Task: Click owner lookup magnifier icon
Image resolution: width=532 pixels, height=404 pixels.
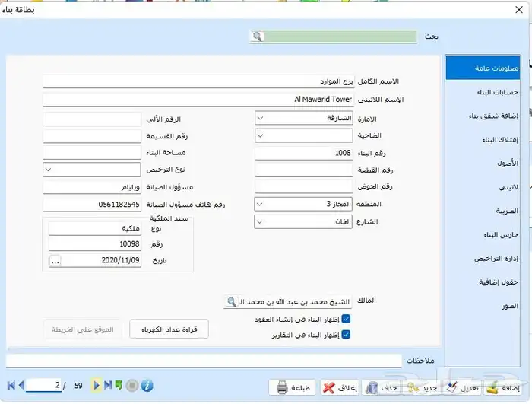Action: (232, 301)
